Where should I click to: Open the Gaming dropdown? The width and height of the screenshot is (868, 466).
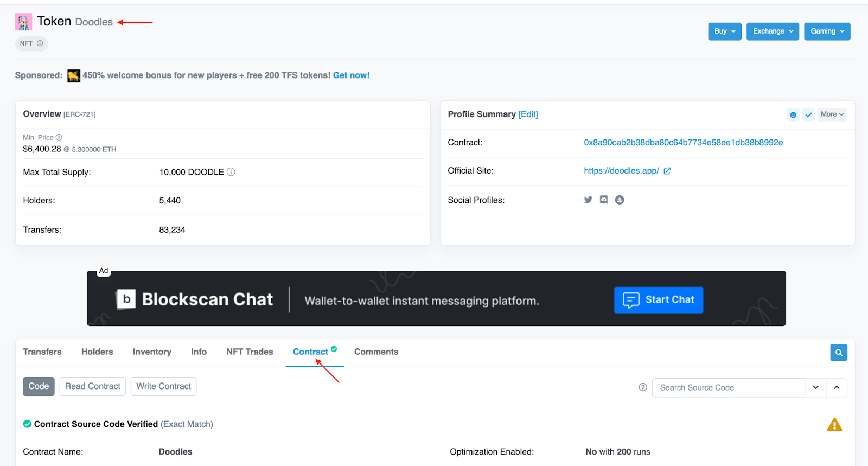[827, 31]
